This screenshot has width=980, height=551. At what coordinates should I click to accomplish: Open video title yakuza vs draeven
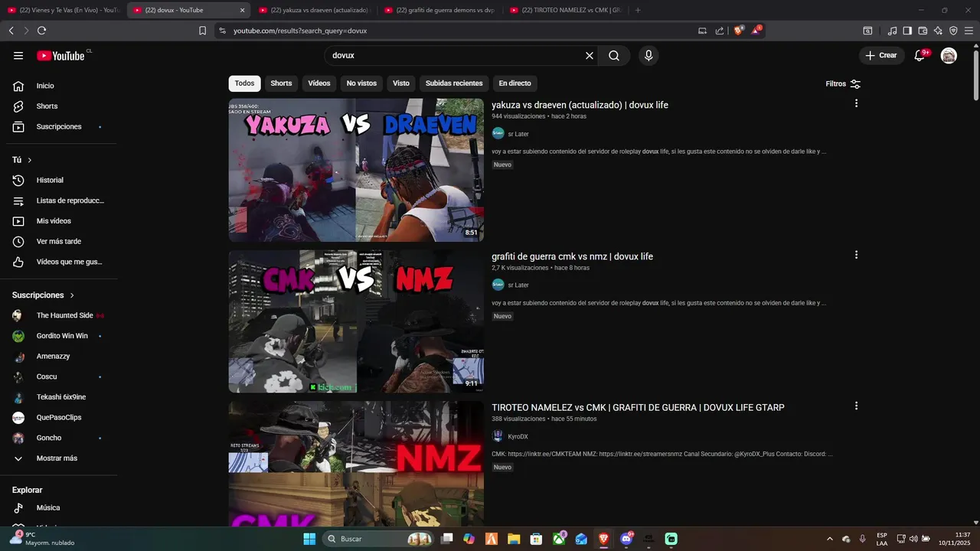point(580,105)
